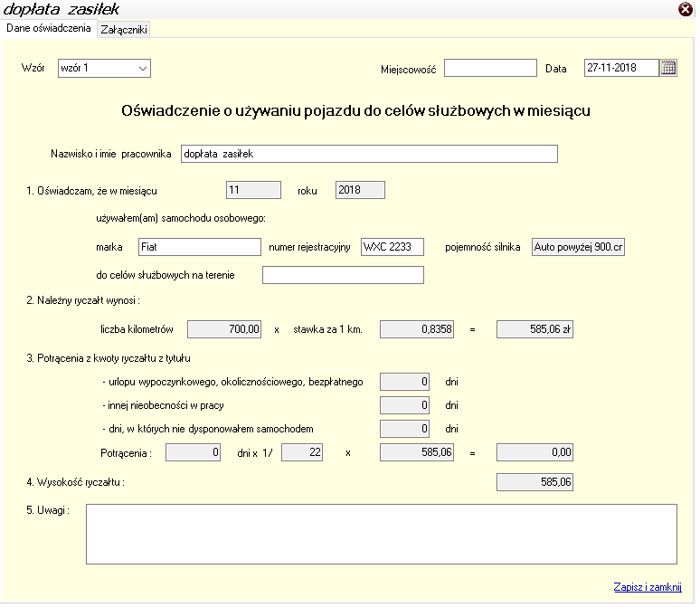
Task: Click the do celów służbowych na terenie field
Action: click(343, 275)
